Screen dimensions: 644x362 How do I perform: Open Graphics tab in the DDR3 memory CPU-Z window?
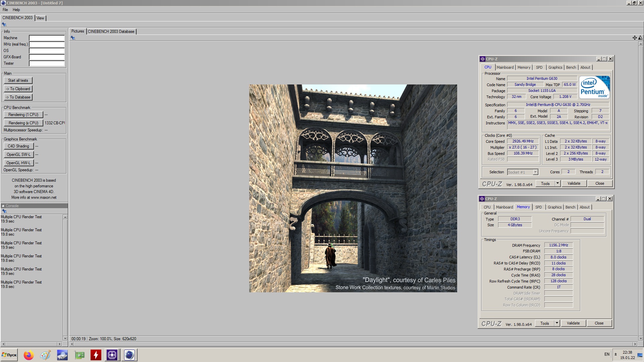[x=554, y=207]
